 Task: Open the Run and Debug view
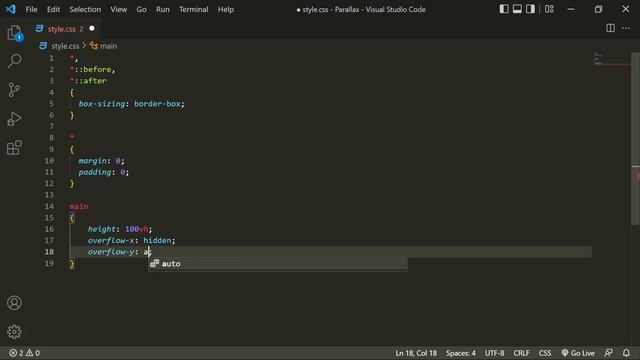pos(14,119)
